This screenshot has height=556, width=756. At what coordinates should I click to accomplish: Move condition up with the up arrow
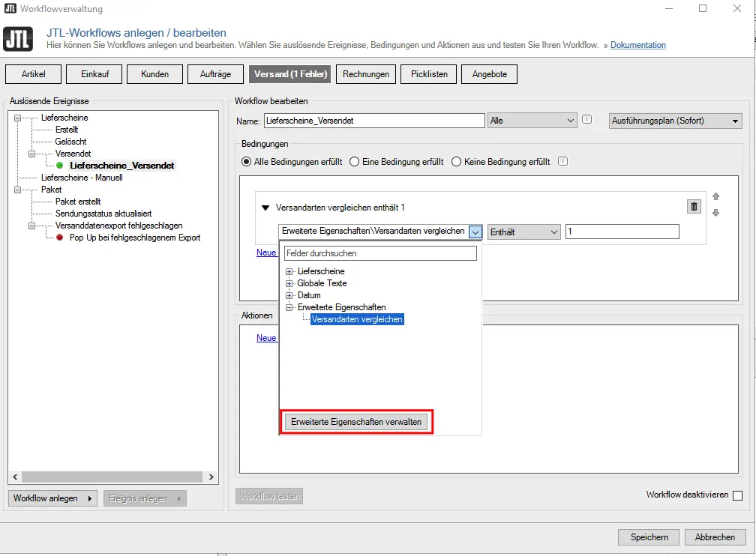[x=716, y=196]
